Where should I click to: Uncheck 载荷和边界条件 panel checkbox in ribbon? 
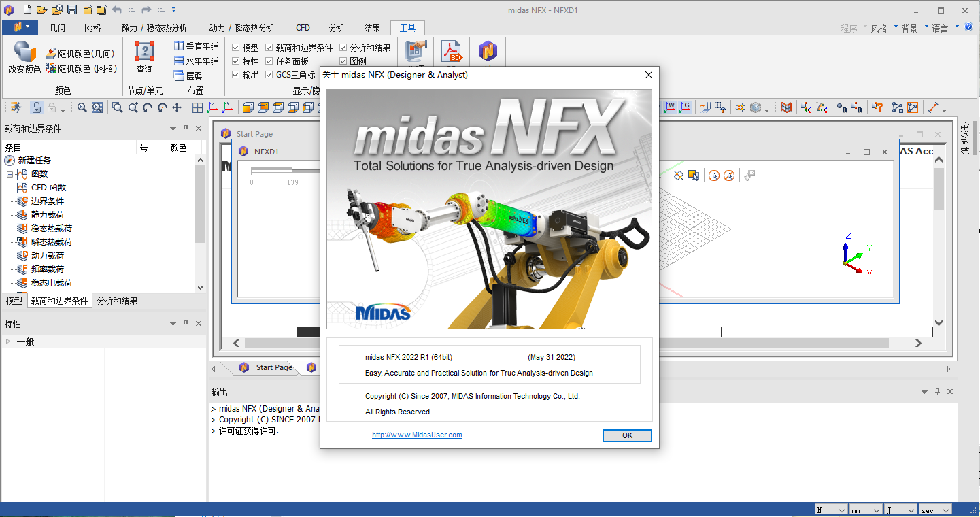[x=269, y=48]
